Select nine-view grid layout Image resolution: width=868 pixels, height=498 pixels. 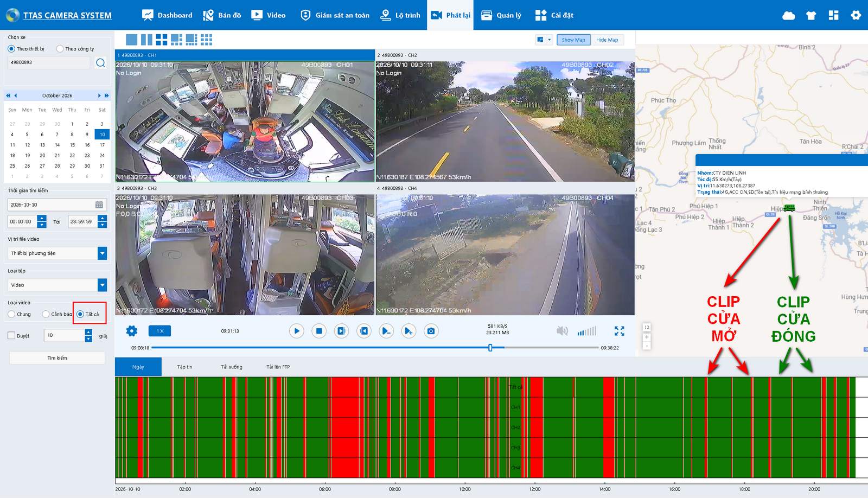pyautogui.click(x=207, y=40)
